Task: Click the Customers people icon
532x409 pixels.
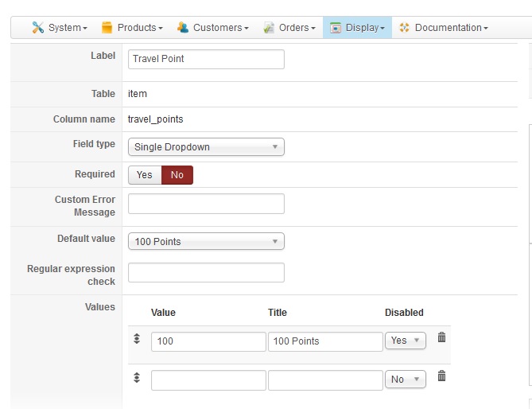Action: pyautogui.click(x=183, y=28)
